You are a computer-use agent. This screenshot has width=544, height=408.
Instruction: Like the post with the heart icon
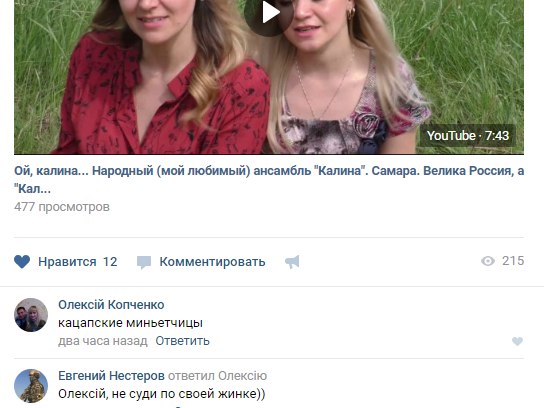22,262
